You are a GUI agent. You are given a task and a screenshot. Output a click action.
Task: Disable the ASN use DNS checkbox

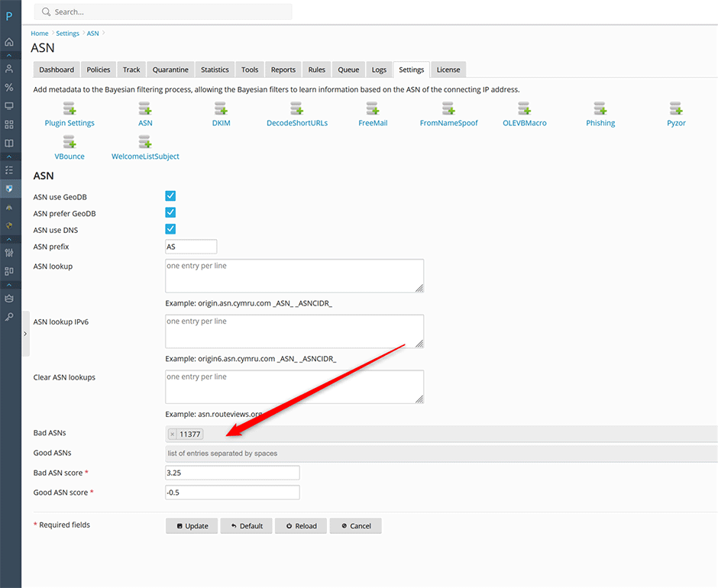coord(170,229)
